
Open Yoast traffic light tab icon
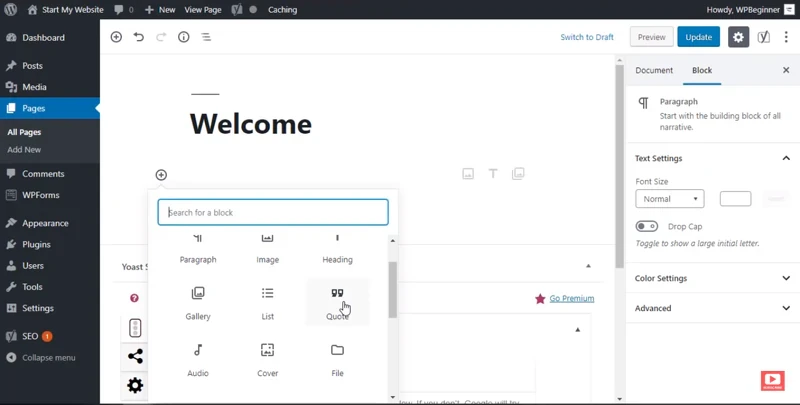pos(135,328)
